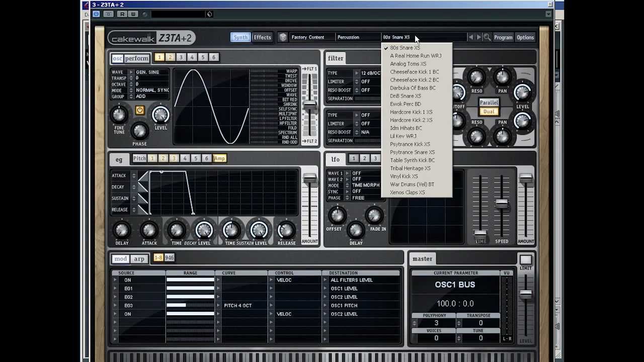
Task: Click the filter 1 Pan knob
Action: coord(502,77)
